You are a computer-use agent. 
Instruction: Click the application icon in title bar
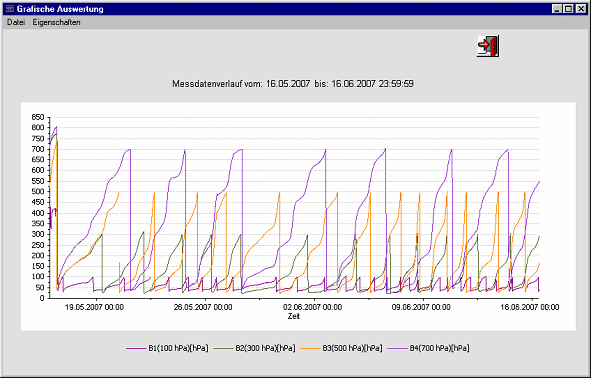10,9
